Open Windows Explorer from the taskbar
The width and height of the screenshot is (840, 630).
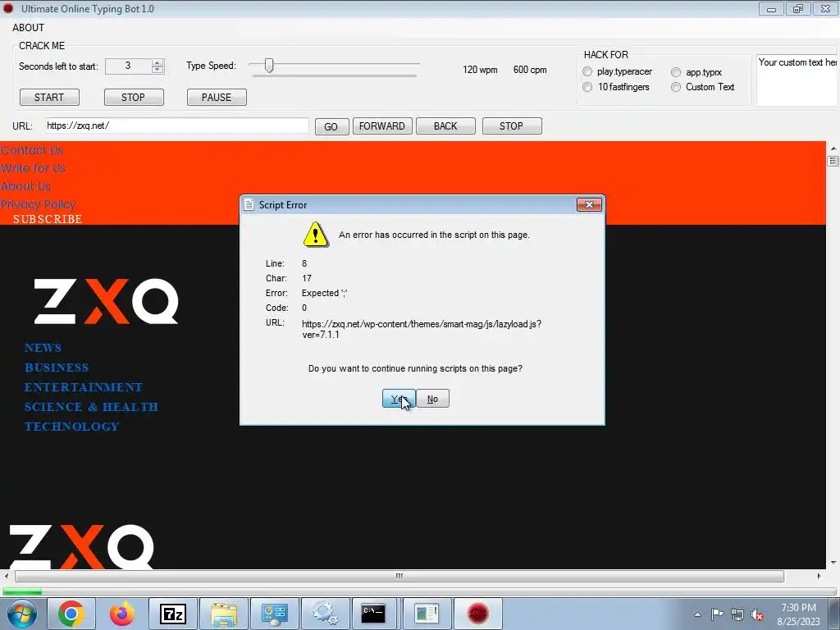coord(224,614)
